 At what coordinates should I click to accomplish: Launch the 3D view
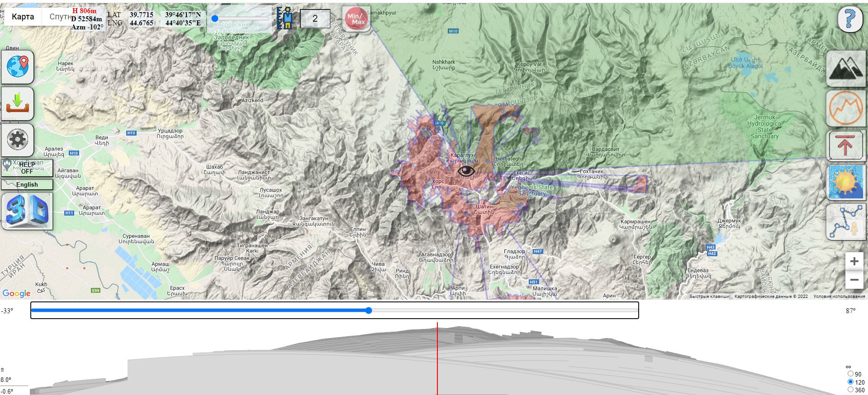tap(27, 211)
